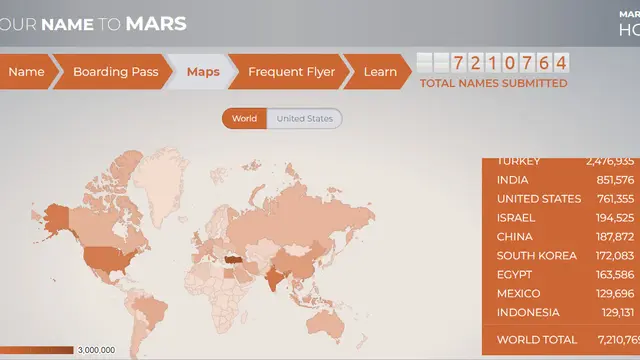This screenshot has width=640, height=360.
Task: Click the 851,576 value for India
Action: pyautogui.click(x=615, y=180)
